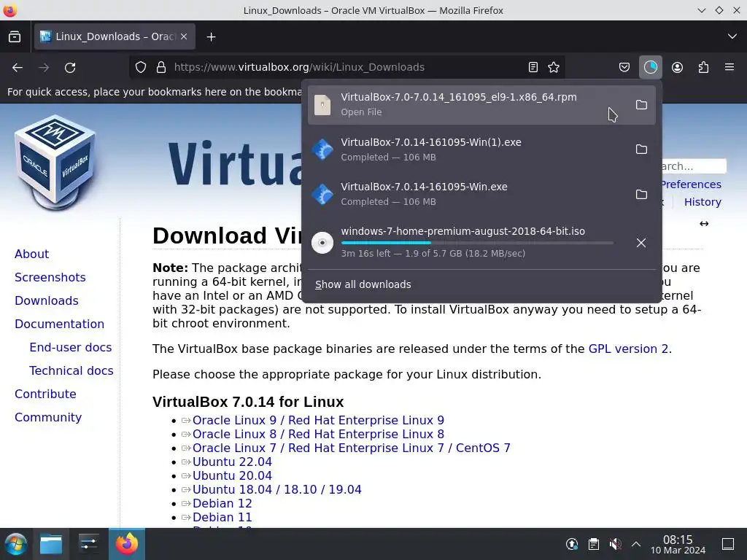Viewport: 747px width, 560px height.
Task: Click the show desktop button
Action: (x=728, y=544)
